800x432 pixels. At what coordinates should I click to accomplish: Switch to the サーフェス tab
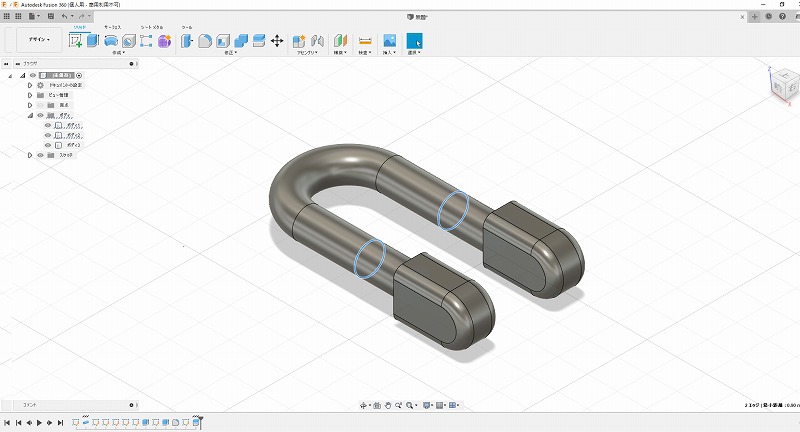point(112,28)
